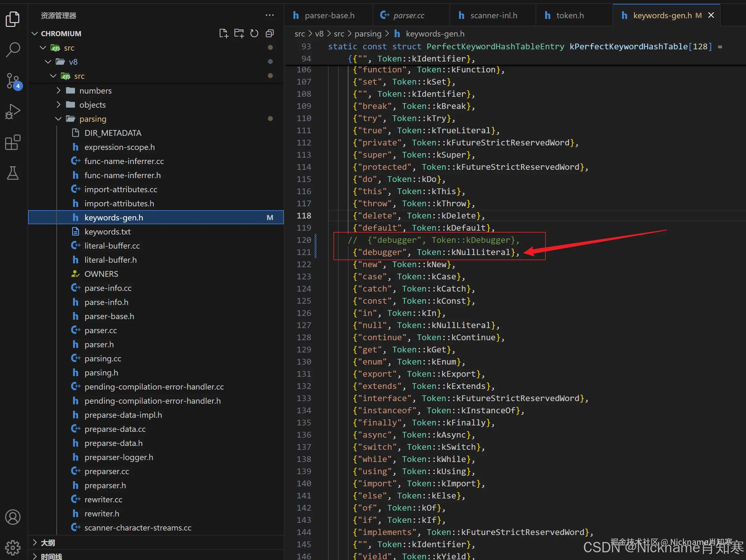Open Run and Debug view
This screenshot has width=746, height=560.
coord(13,111)
